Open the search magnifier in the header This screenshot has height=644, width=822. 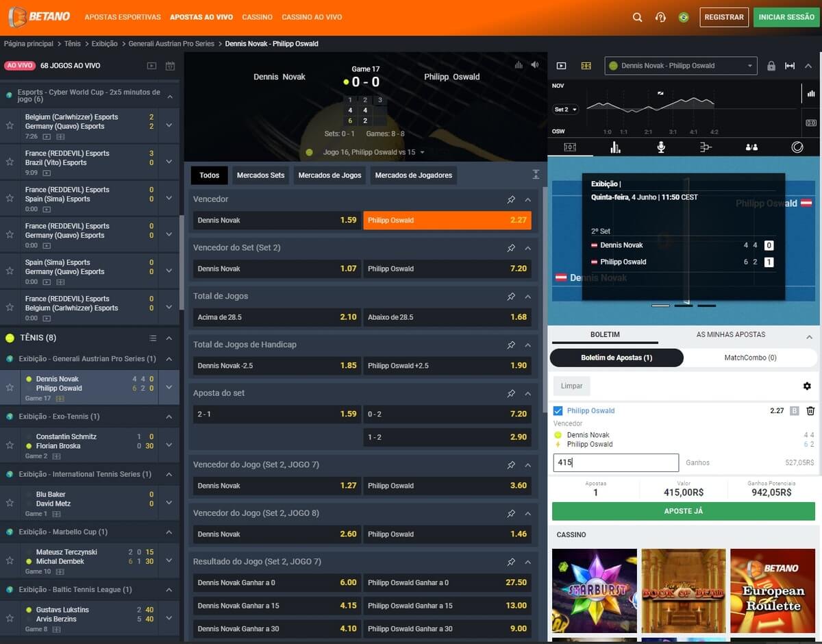coord(637,17)
